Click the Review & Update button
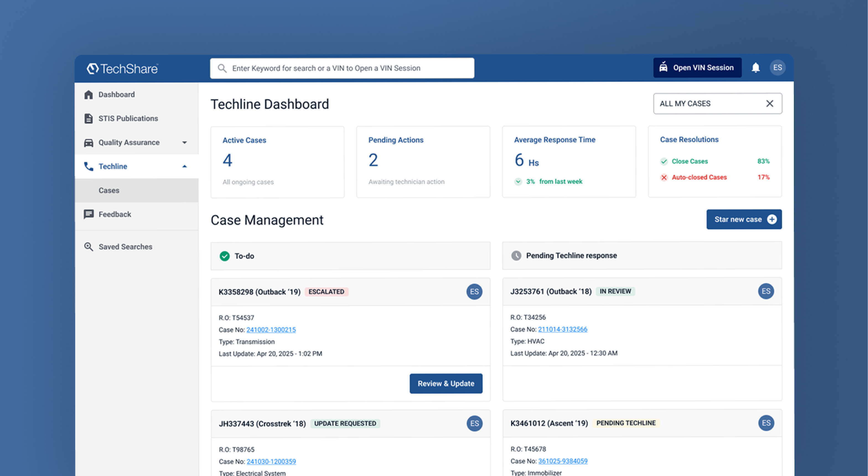Screen dimensions: 868x476 click(x=446, y=384)
